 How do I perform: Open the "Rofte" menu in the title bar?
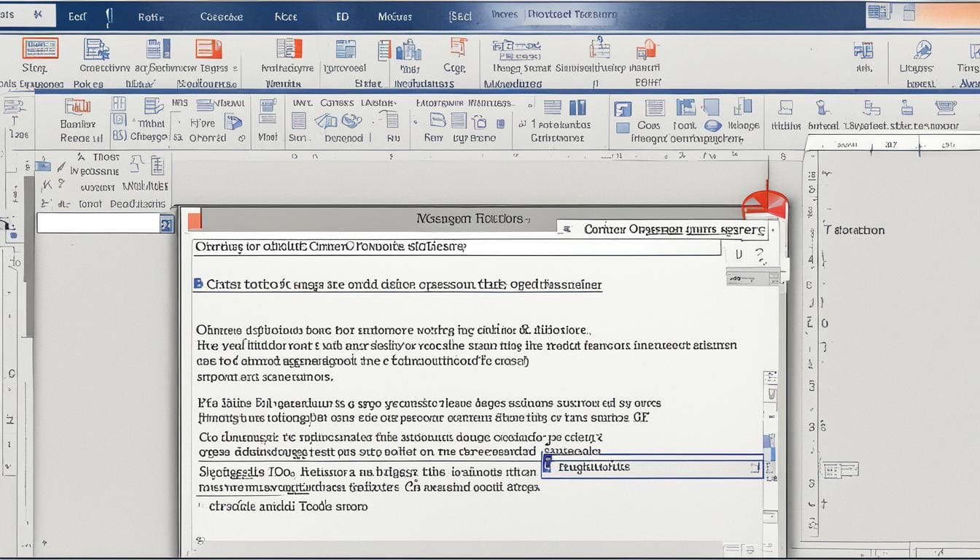[151, 16]
